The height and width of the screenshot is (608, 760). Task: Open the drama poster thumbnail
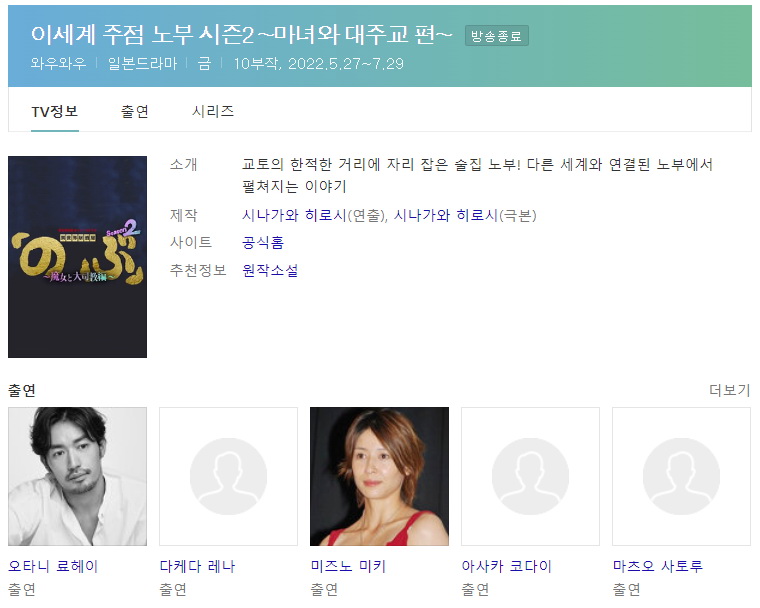pos(78,257)
